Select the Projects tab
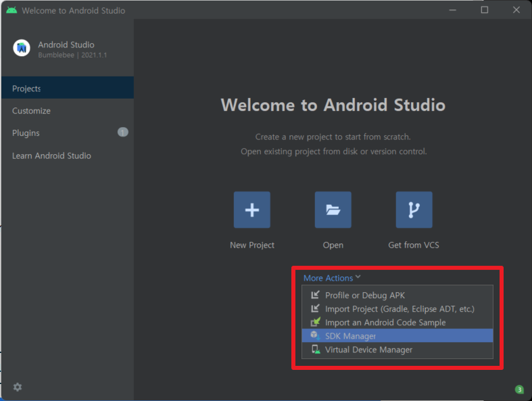 tap(68, 88)
